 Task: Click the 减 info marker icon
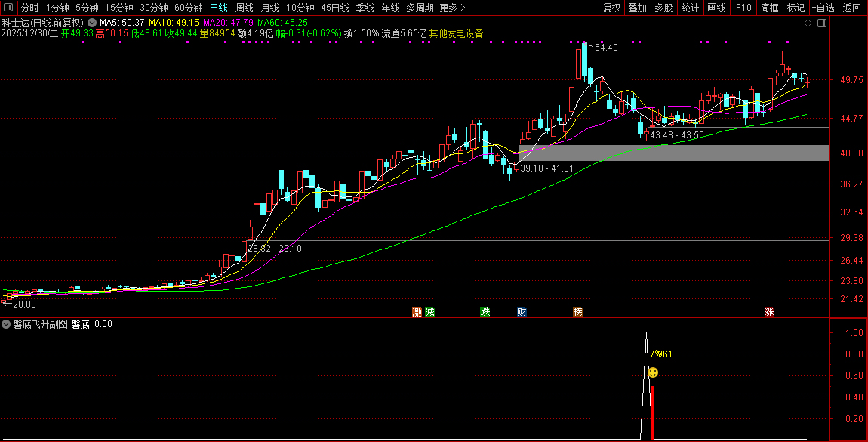[x=429, y=312]
